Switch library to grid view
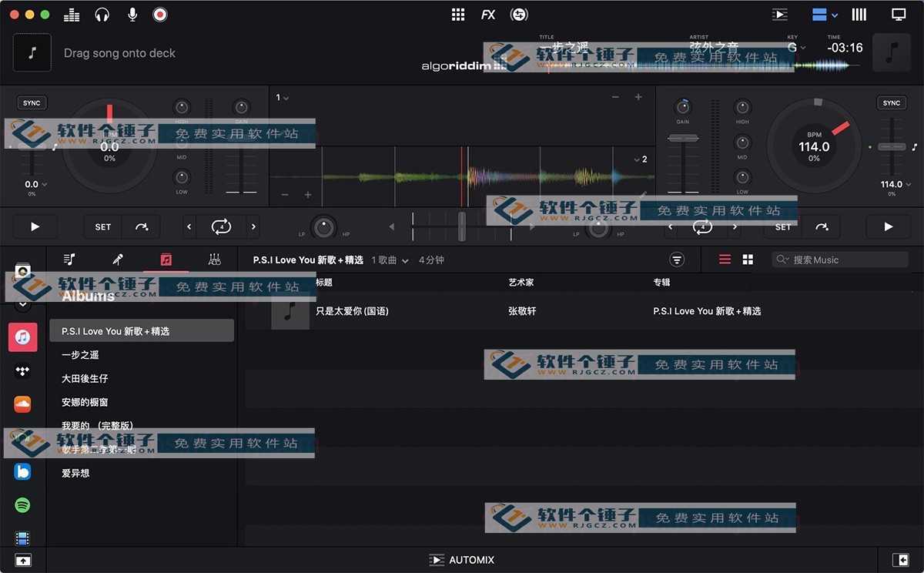924x573 pixels. 748,260
